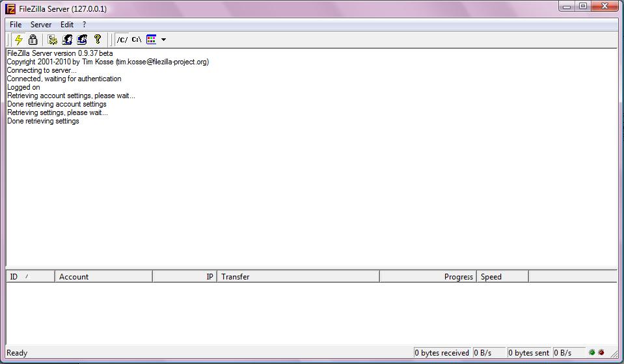
Task: Expand the dropdown arrow beside grid icon
Action: [163, 40]
